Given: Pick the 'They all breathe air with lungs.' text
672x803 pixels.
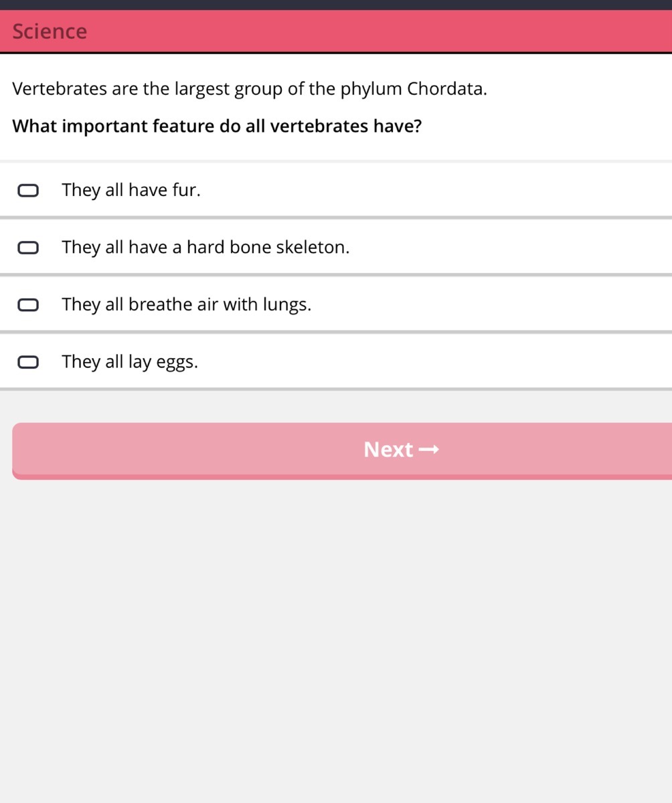Looking at the screenshot, I should (x=186, y=305).
